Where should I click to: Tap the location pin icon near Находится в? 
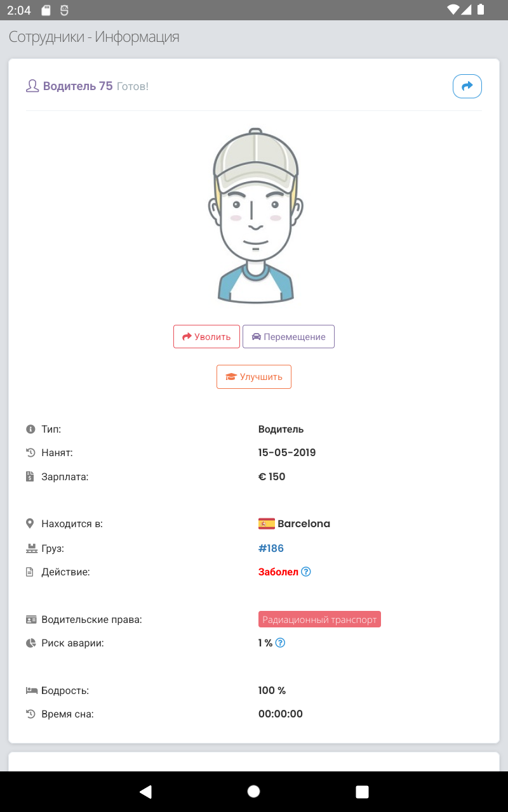point(30,524)
